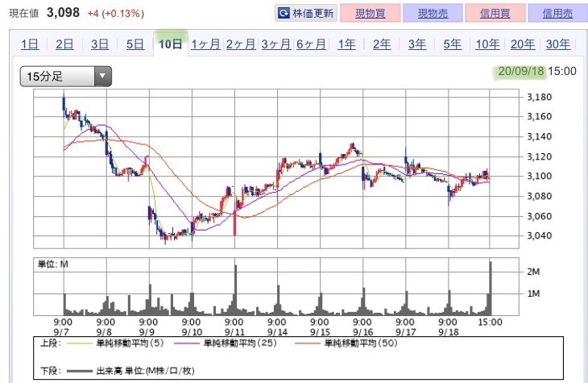Image resolution: width=588 pixels, height=383 pixels.
Task: Switch to the 2日 chart tab
Action: pyautogui.click(x=64, y=44)
